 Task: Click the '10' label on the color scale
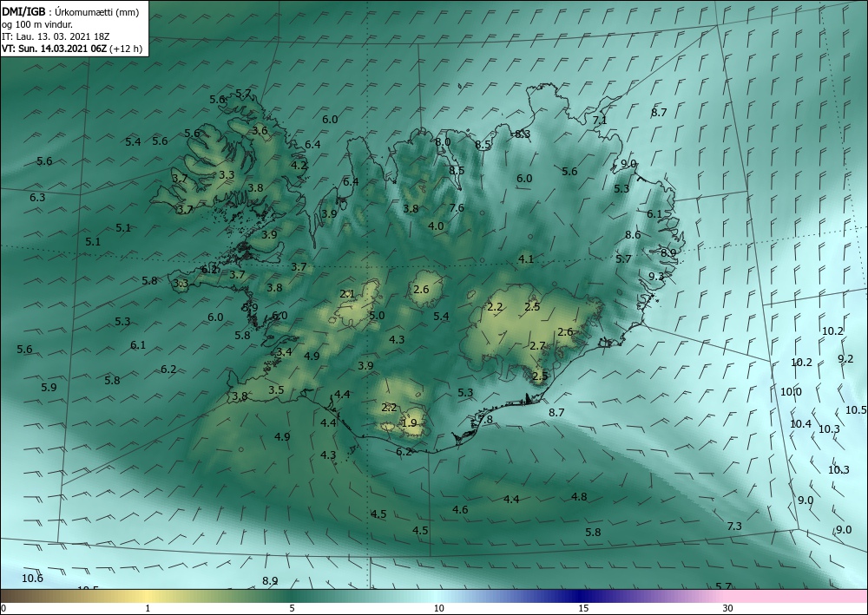(439, 608)
